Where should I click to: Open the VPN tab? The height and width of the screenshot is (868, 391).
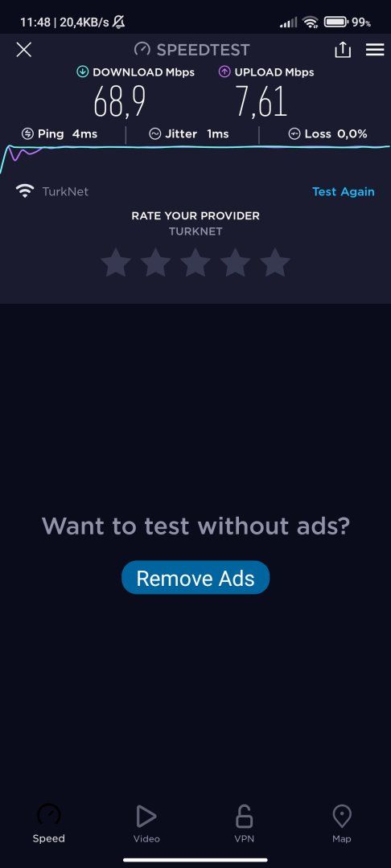[x=245, y=824]
